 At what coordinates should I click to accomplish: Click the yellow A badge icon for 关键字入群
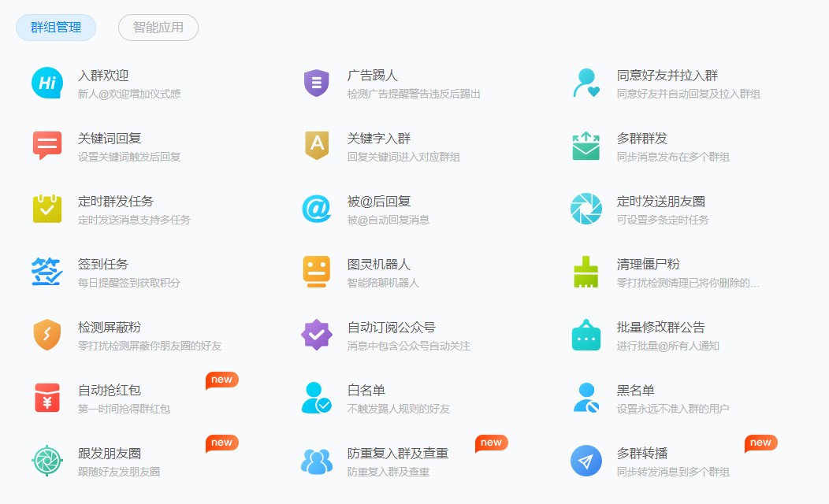317,145
